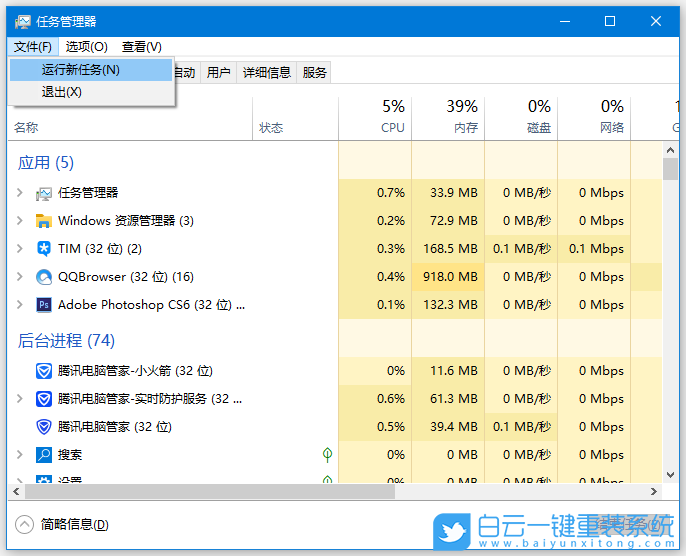
Task: Select the QQBrowser memory value 918.0 MB
Action: click(450, 277)
